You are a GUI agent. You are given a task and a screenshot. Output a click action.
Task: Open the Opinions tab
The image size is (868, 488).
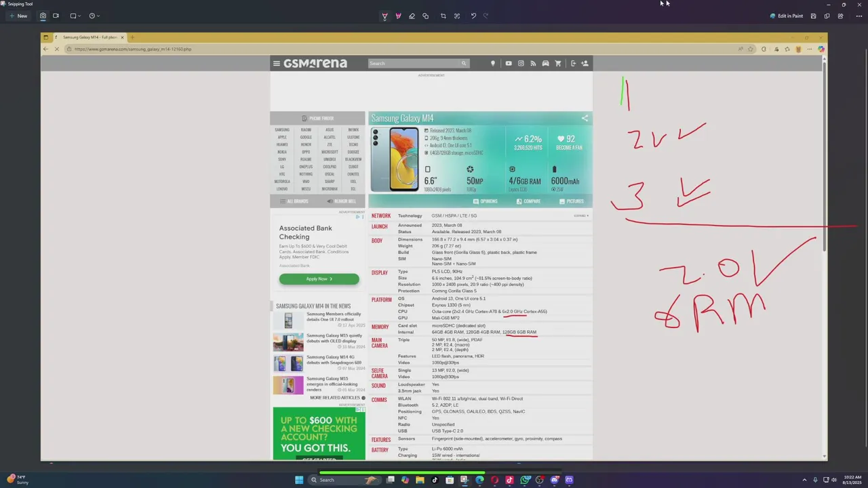click(486, 201)
